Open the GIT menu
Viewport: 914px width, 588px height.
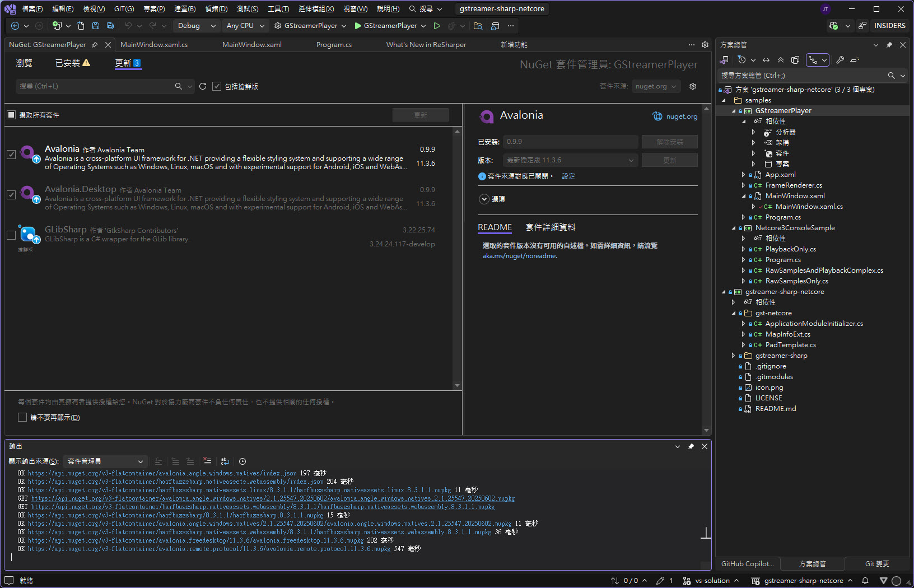coord(124,9)
